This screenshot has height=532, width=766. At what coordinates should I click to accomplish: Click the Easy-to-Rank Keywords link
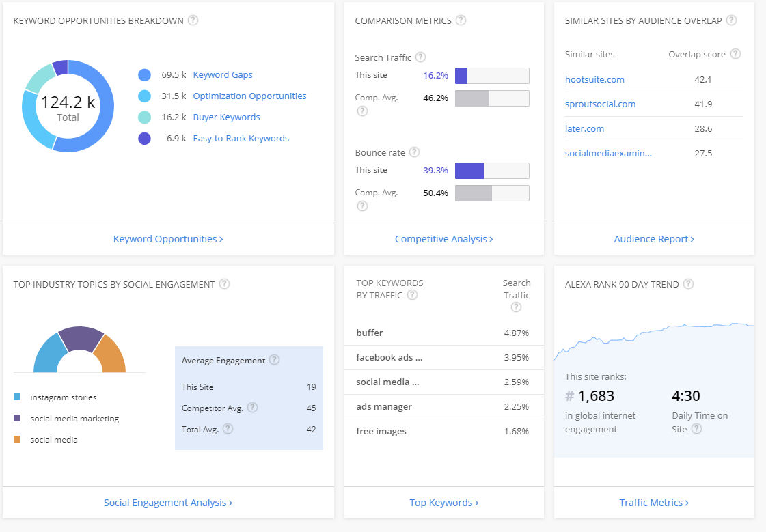tap(241, 139)
